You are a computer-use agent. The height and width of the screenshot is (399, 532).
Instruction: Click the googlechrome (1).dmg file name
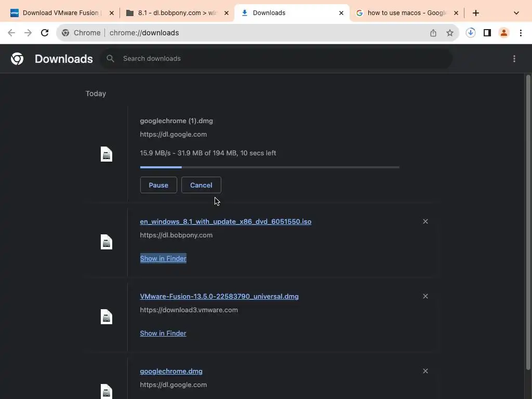(177, 121)
